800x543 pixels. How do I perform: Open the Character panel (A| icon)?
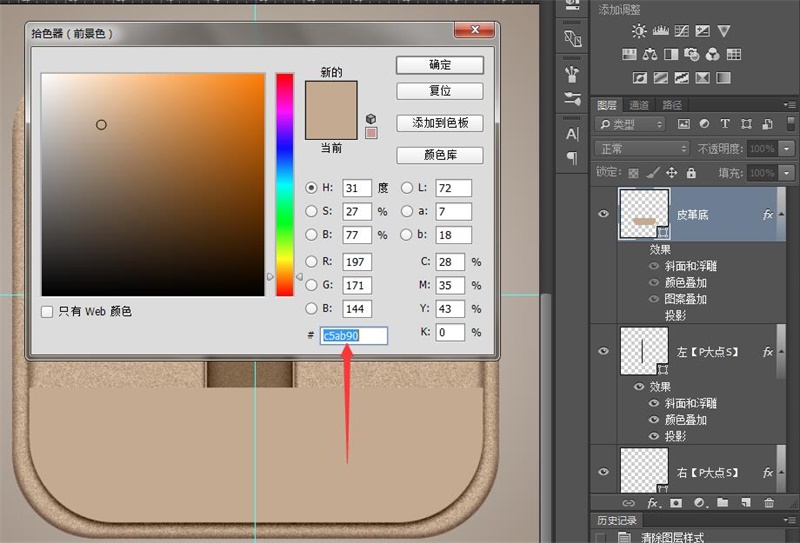click(x=572, y=134)
